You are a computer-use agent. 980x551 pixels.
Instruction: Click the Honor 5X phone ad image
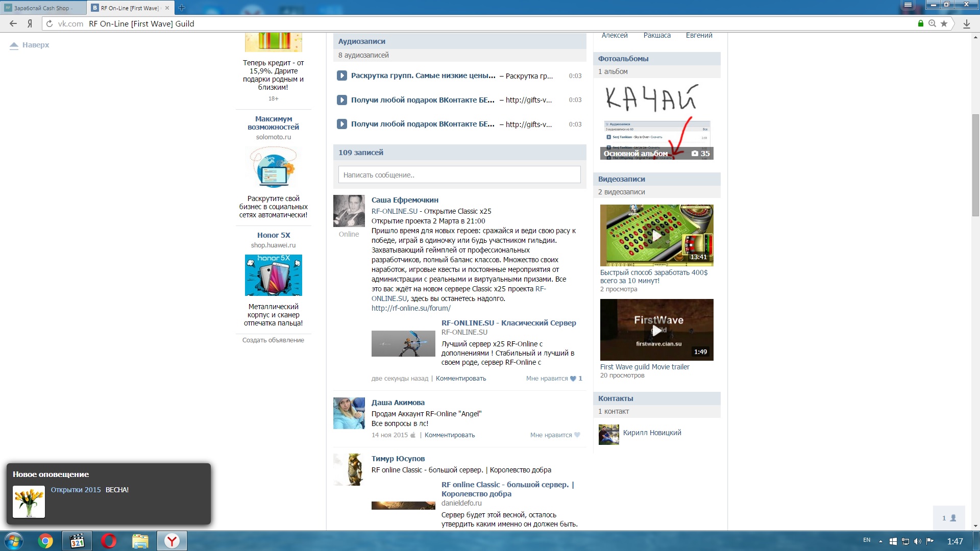(274, 275)
